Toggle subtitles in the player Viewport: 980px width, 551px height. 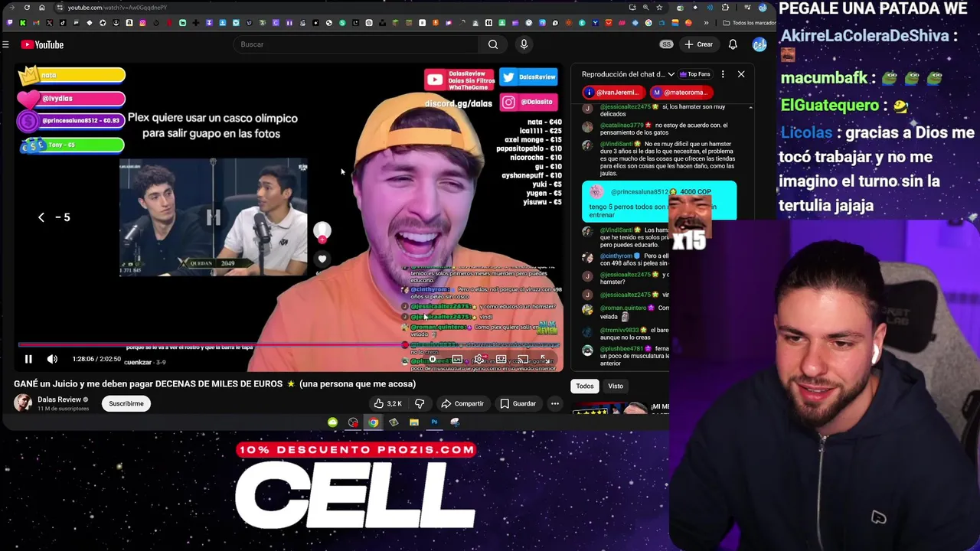coord(457,359)
